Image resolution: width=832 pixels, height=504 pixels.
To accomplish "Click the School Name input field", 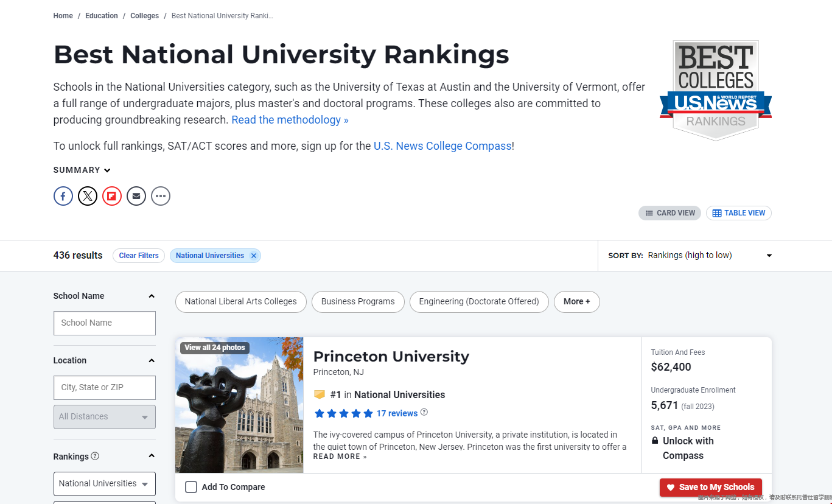I will pyautogui.click(x=105, y=323).
